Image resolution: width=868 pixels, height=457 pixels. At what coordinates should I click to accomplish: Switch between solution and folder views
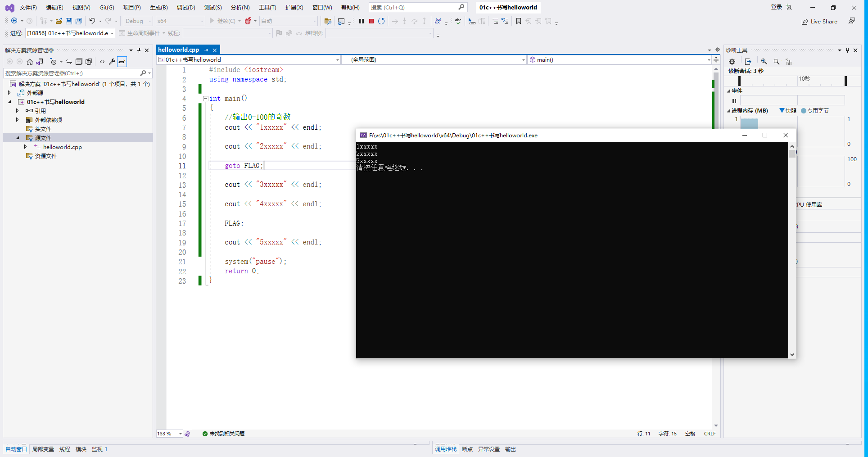[40, 62]
